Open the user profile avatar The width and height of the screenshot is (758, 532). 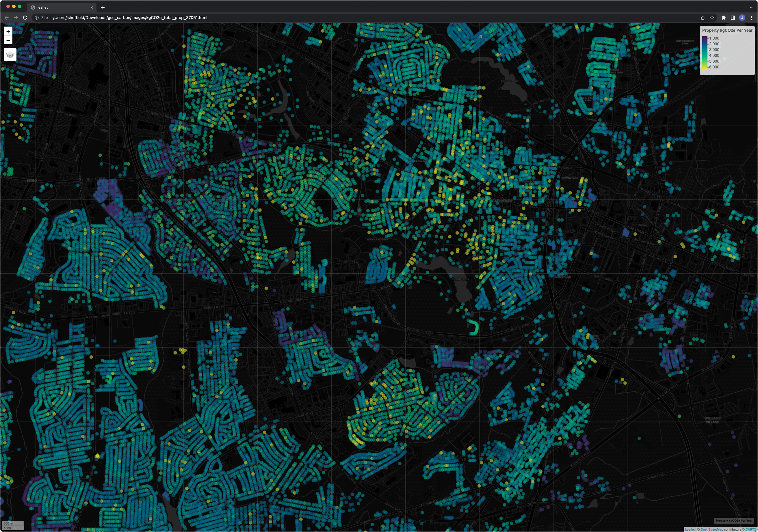click(x=742, y=18)
